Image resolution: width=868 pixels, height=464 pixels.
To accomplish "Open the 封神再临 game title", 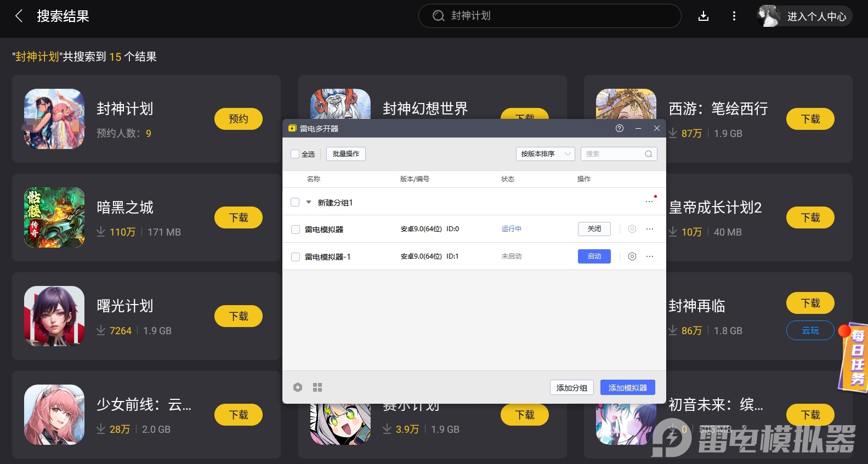I will pos(697,306).
